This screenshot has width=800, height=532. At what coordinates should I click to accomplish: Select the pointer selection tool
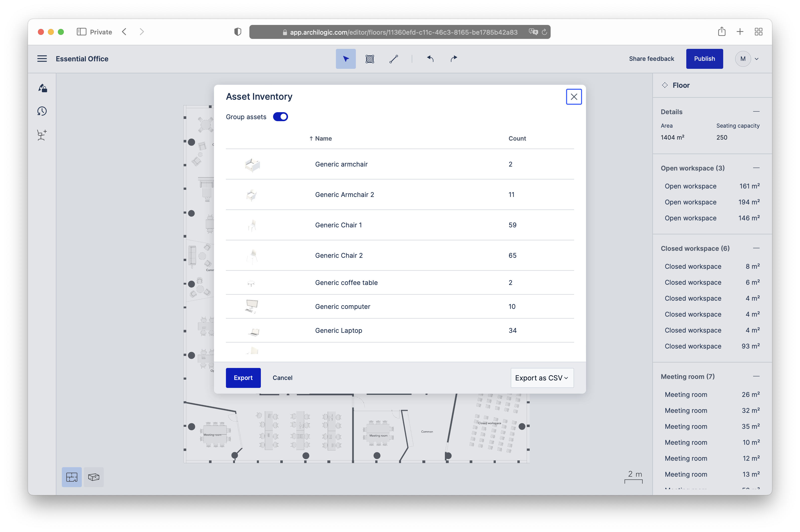click(346, 59)
